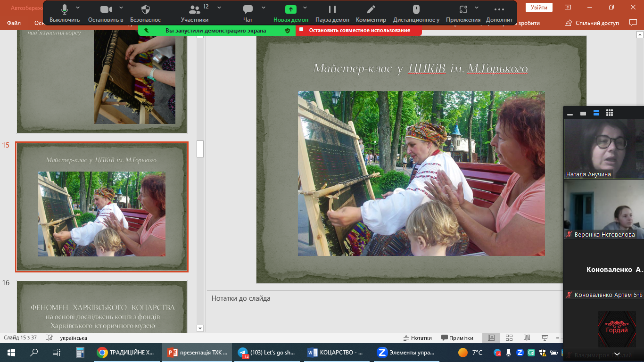Screen dimensions: 644x362
Task: Pause screen share
Action: coord(332,13)
